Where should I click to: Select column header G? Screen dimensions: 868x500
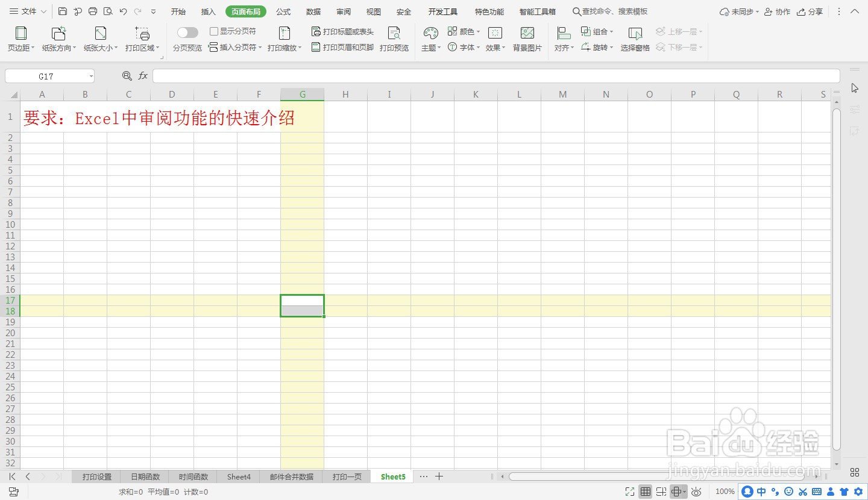(x=303, y=94)
